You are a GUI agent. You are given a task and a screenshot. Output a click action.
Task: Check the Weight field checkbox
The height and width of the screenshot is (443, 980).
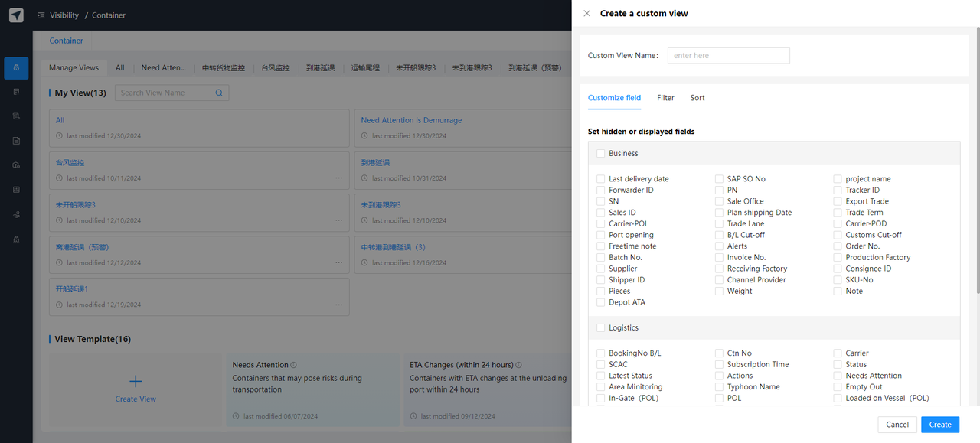pyautogui.click(x=719, y=292)
